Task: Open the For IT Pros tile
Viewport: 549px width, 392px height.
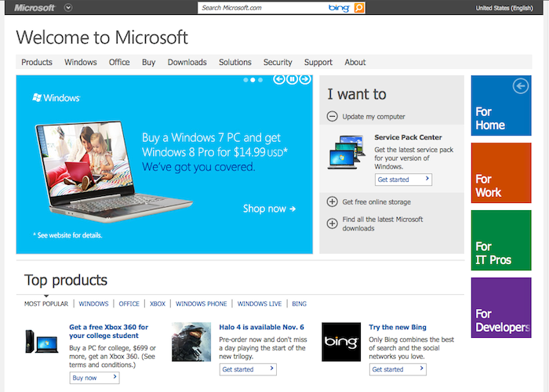Action: pos(501,240)
